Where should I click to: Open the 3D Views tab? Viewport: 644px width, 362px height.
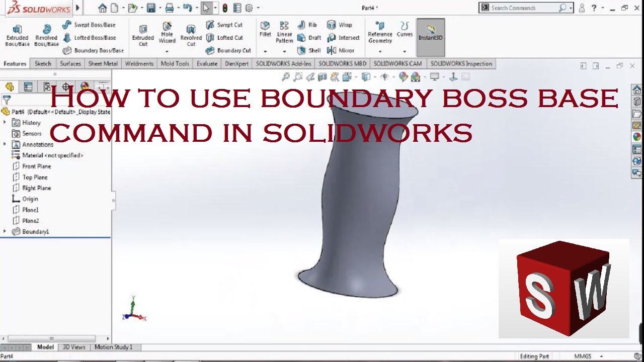point(74,347)
